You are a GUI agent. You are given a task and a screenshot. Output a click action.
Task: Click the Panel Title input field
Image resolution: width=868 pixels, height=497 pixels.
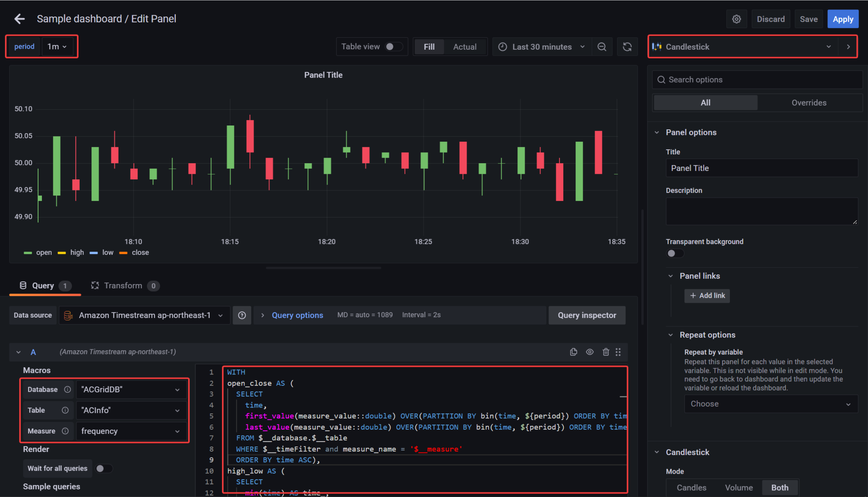[x=762, y=168]
